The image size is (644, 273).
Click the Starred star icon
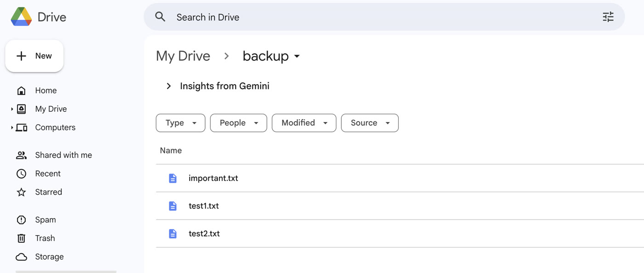point(21,192)
